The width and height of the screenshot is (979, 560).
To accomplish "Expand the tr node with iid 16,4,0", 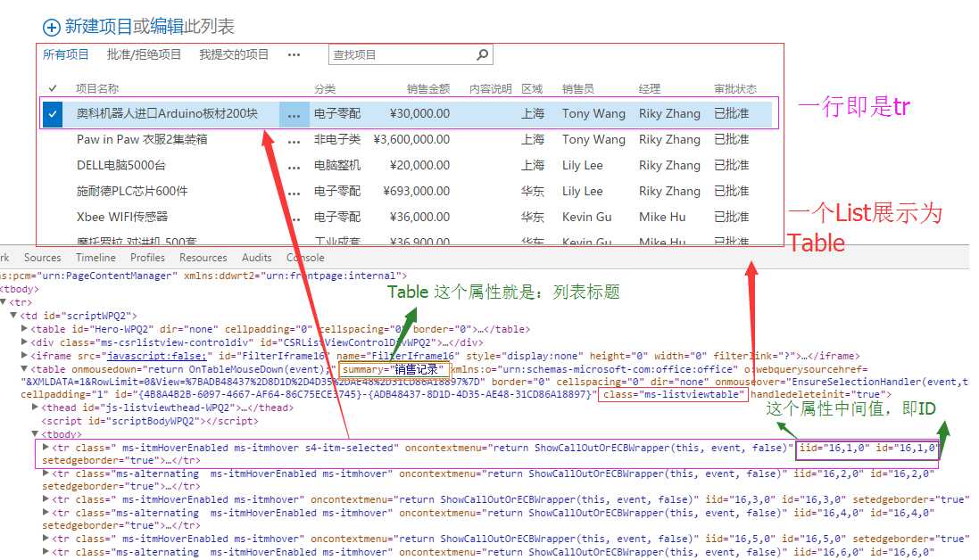I will coord(46,513).
